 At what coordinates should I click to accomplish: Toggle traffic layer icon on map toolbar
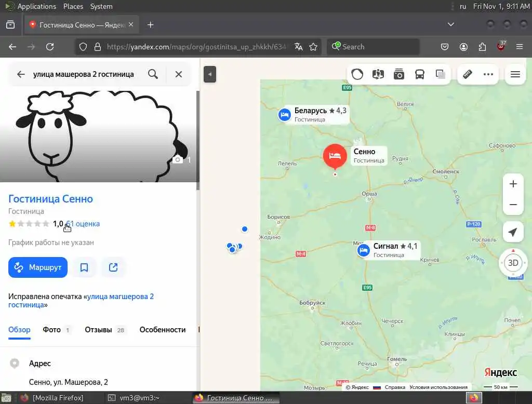[x=357, y=74]
